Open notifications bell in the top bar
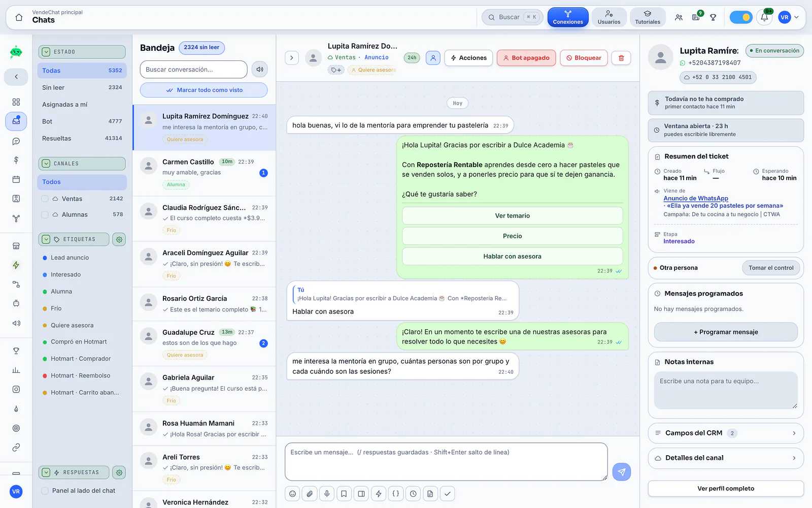The height and width of the screenshot is (508, 812). 764,17
